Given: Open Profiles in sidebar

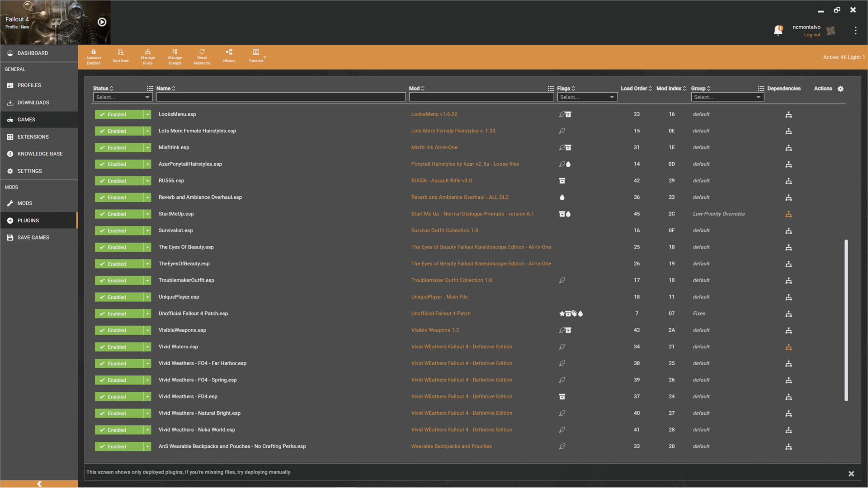Looking at the screenshot, I should click(39, 85).
